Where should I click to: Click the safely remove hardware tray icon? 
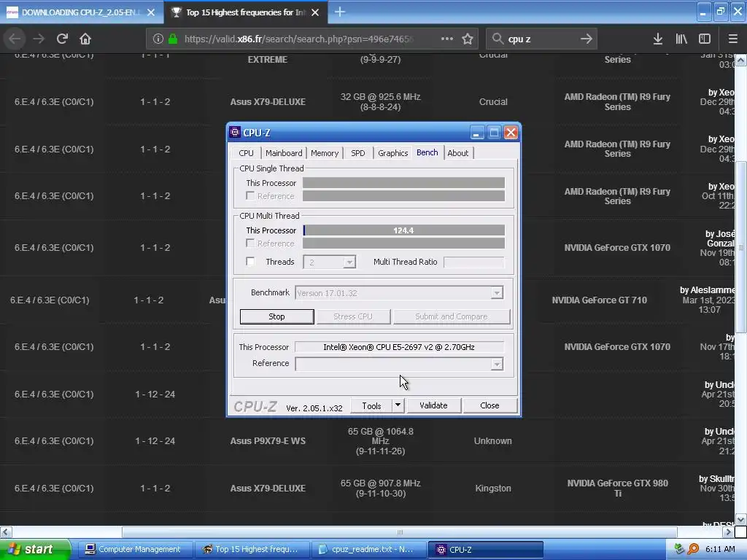[679, 549]
